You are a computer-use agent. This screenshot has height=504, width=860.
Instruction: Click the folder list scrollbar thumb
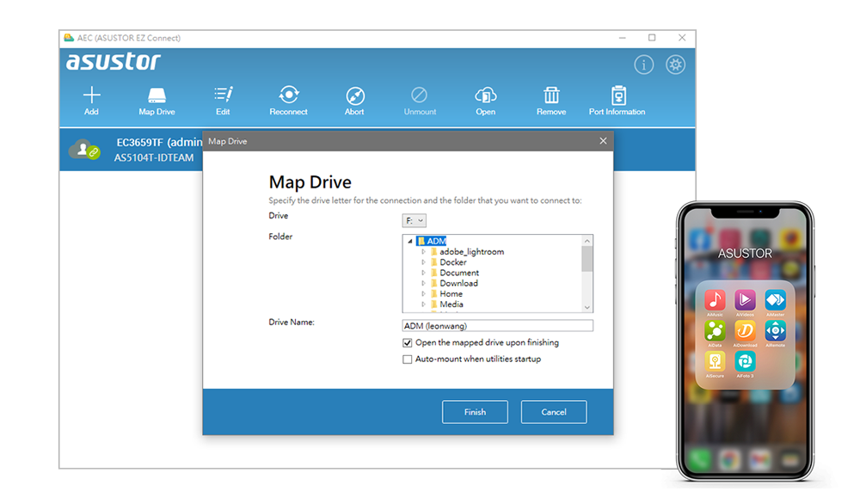(587, 259)
